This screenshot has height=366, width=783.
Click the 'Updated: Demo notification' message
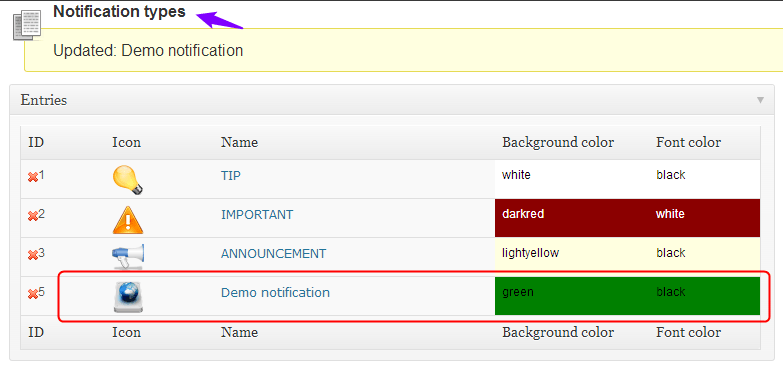point(148,51)
